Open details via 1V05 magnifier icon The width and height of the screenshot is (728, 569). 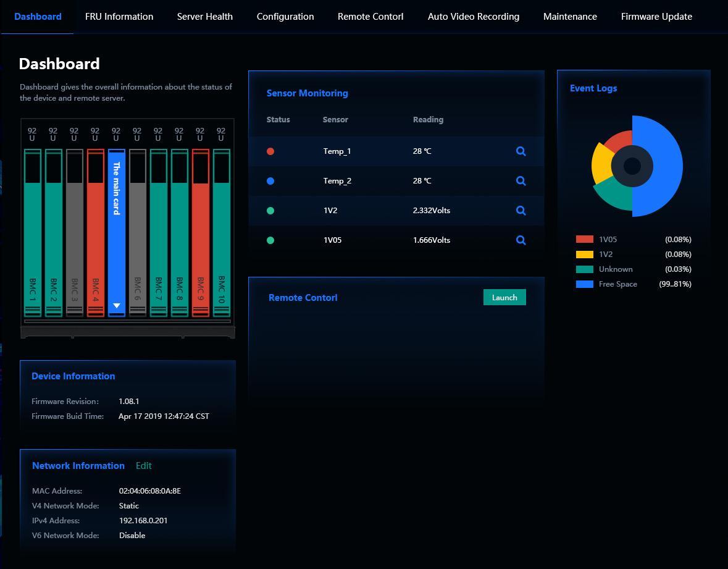[521, 240]
